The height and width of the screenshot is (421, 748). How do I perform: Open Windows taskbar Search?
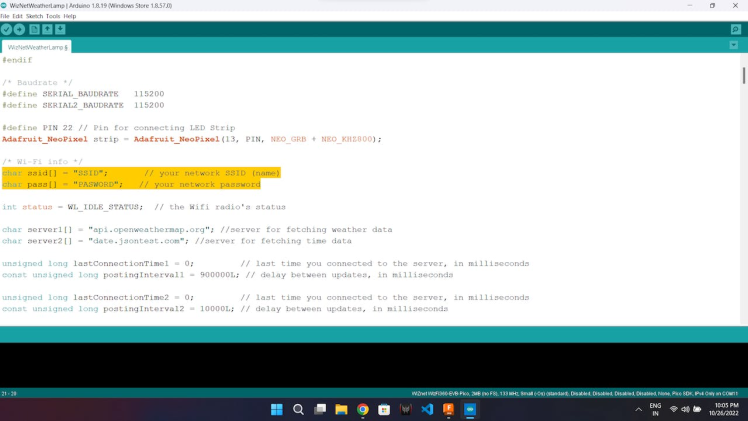298,410
